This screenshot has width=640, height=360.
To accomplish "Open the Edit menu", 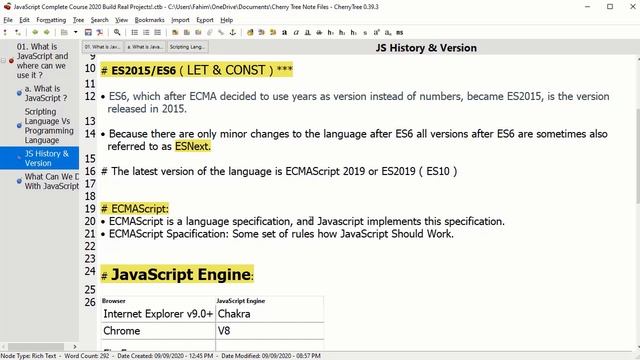I will [24, 20].
